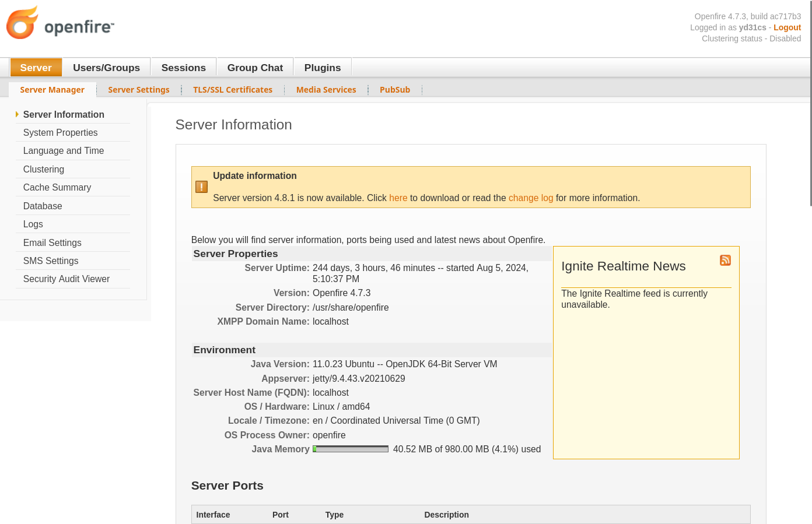The image size is (812, 524).
Task: Click the Type column header
Action: tap(334, 515)
